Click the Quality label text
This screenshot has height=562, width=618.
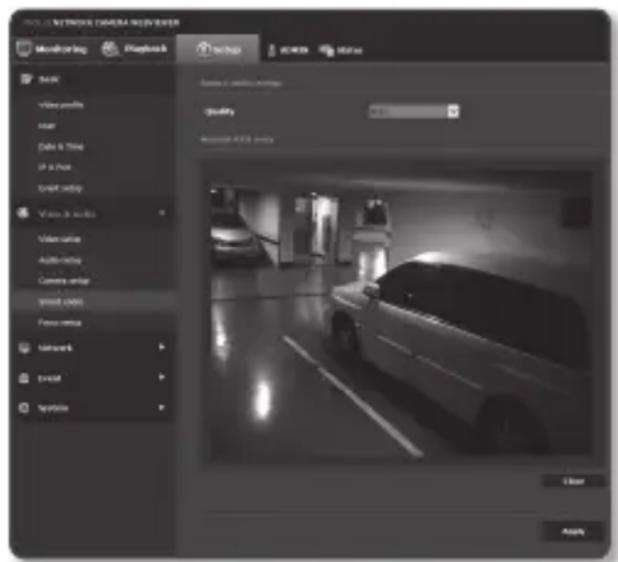(x=220, y=112)
